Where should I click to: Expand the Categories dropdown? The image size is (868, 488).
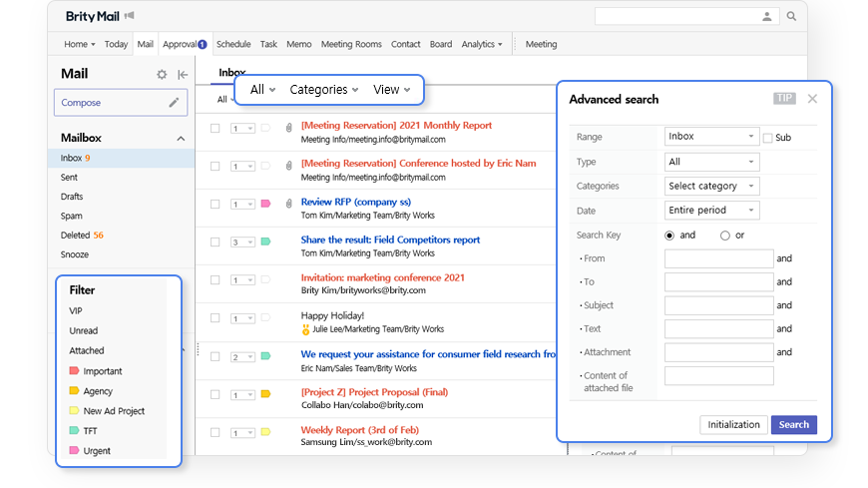324,90
